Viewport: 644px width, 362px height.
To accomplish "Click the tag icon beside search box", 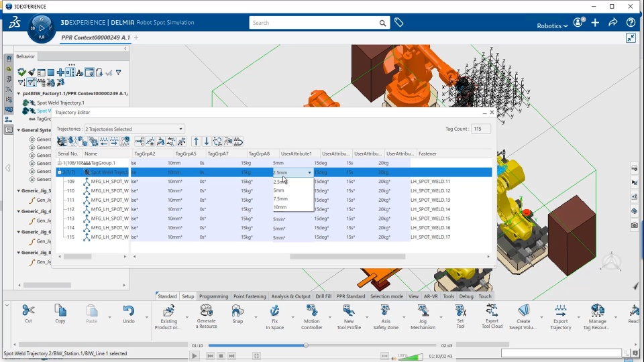I will pyautogui.click(x=398, y=23).
